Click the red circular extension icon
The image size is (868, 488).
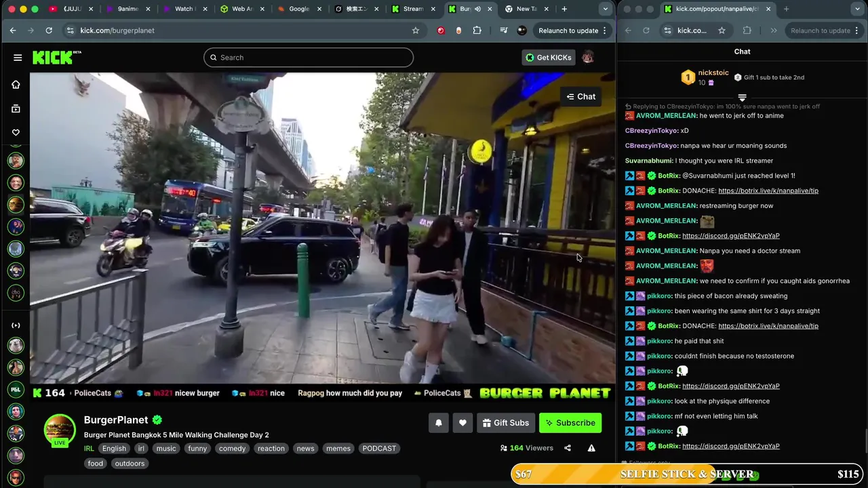(441, 30)
